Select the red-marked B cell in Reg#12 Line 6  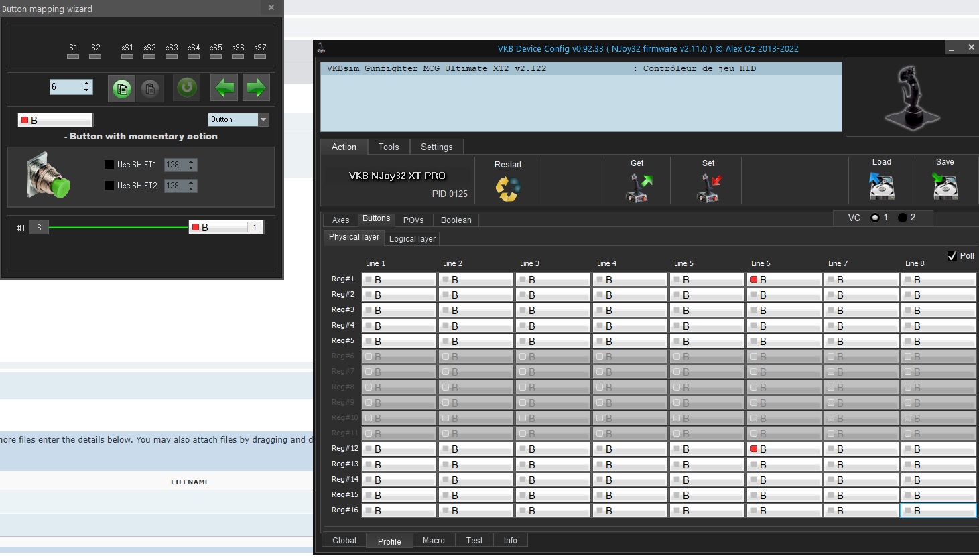click(785, 449)
